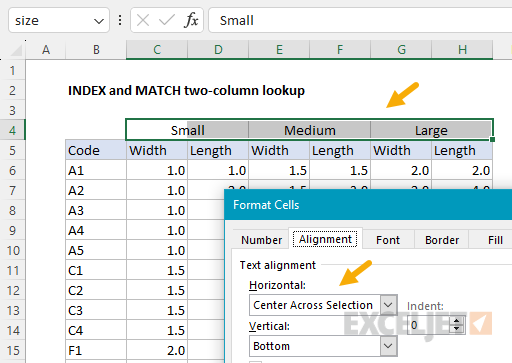Switch to the Alignment tab
512x363 pixels.
point(325,239)
